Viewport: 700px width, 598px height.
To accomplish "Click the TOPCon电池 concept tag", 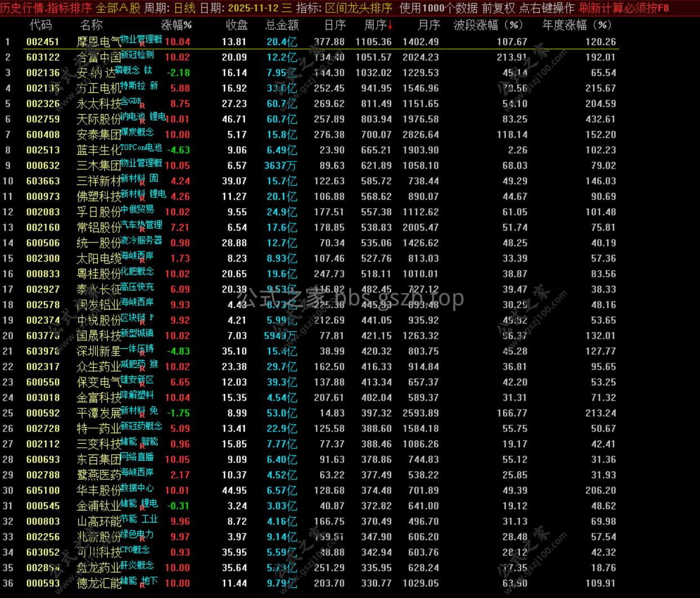I will click(141, 147).
